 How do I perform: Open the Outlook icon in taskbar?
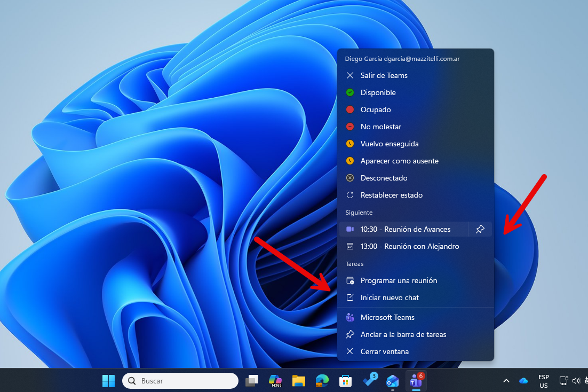[x=392, y=381]
